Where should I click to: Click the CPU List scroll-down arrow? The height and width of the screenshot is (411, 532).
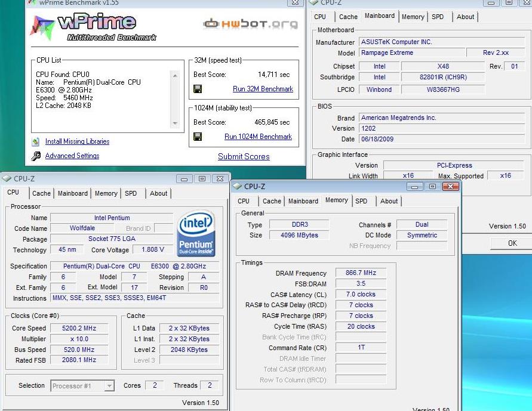pyautogui.click(x=175, y=123)
